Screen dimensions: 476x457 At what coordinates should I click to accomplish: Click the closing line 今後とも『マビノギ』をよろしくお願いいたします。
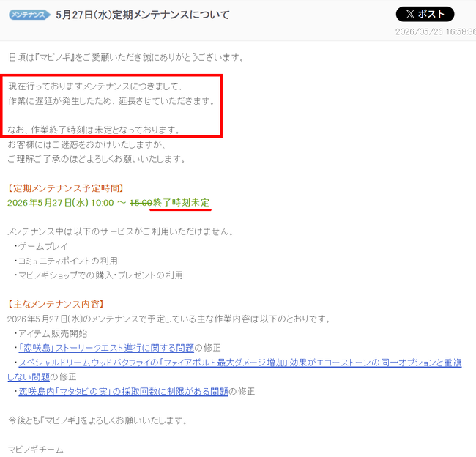point(97,420)
